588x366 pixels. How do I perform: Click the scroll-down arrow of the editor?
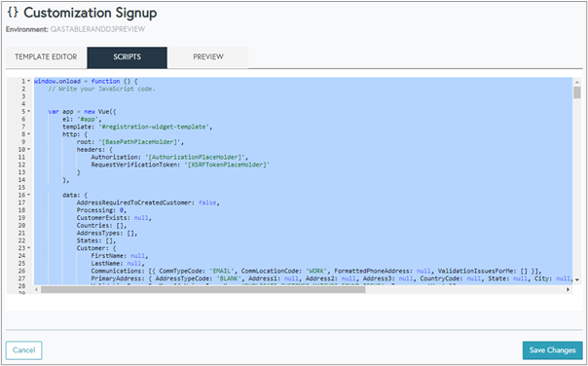pos(576,279)
